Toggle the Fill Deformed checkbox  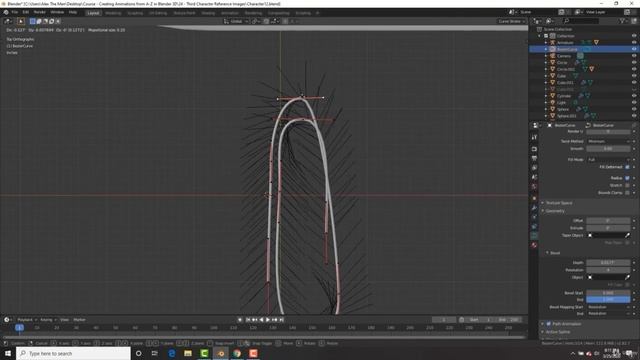(627, 167)
